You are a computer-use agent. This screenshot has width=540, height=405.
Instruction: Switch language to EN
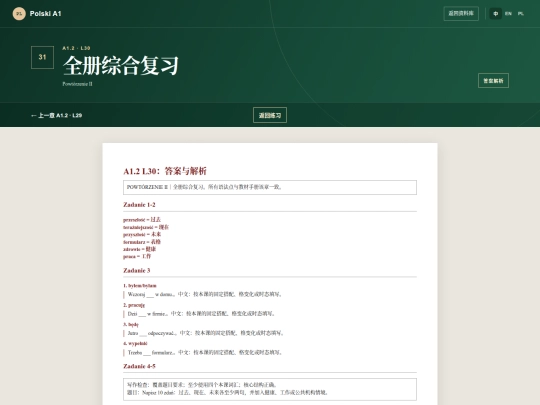[508, 14]
